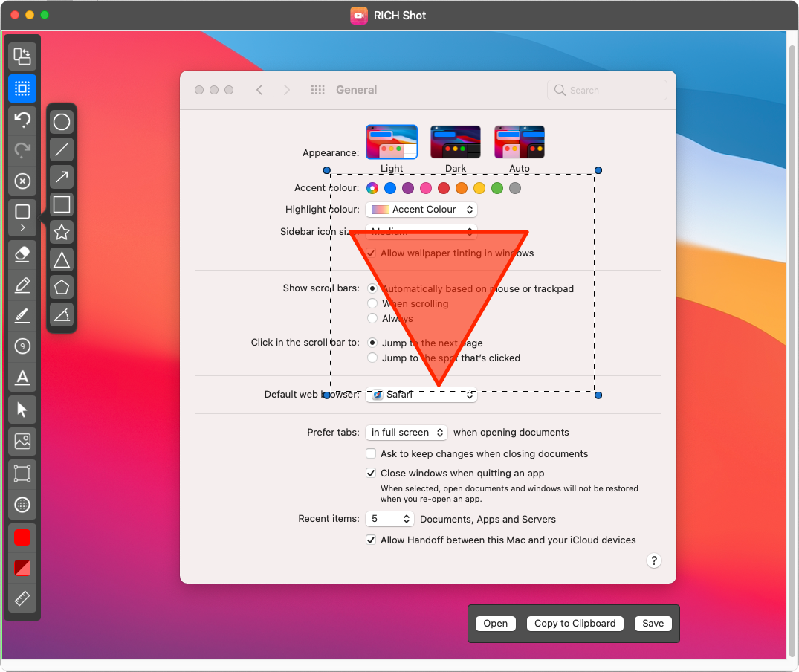
Task: Choose the rectangle shape in the shape palette
Action: coord(62,204)
